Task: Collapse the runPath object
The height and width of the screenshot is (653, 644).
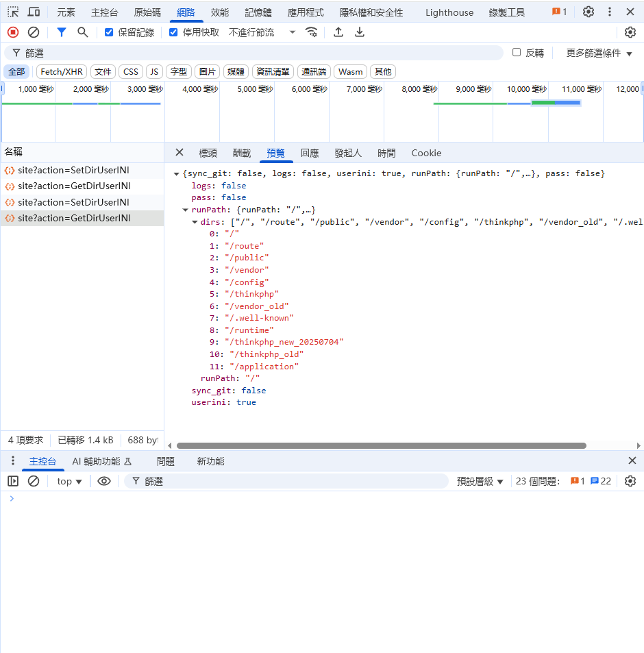Action: (186, 210)
